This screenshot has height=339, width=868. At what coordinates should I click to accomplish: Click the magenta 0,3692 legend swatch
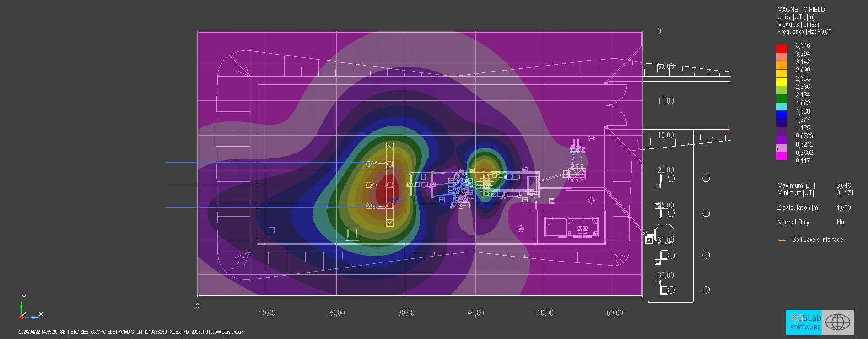(x=782, y=156)
